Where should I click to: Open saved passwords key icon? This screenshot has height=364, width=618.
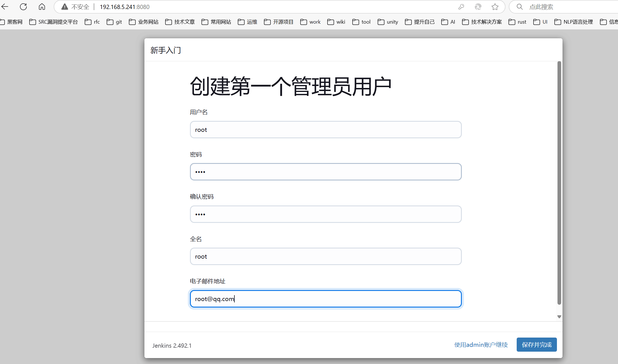coord(461,7)
